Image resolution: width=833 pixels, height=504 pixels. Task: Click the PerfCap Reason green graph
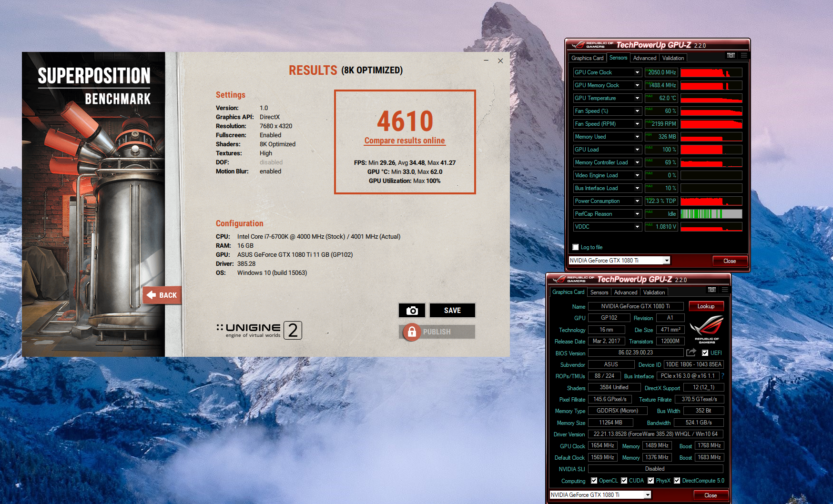point(711,214)
